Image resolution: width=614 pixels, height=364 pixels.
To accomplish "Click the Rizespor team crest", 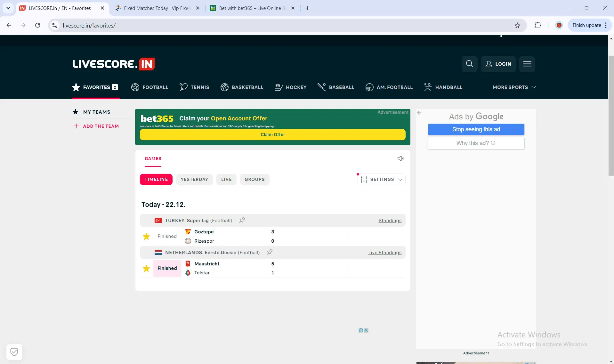I will click(x=188, y=241).
